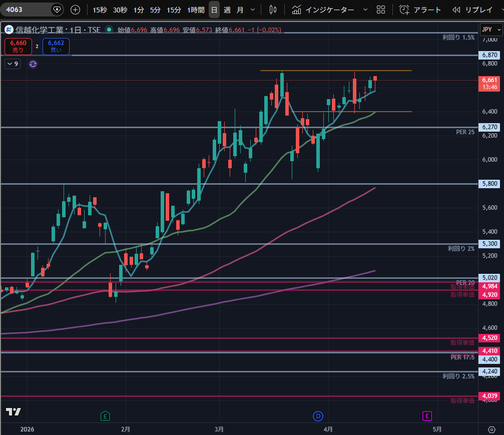Select the 取得単価 4,984 price label
The image size is (504, 435).
pyautogui.click(x=489, y=286)
